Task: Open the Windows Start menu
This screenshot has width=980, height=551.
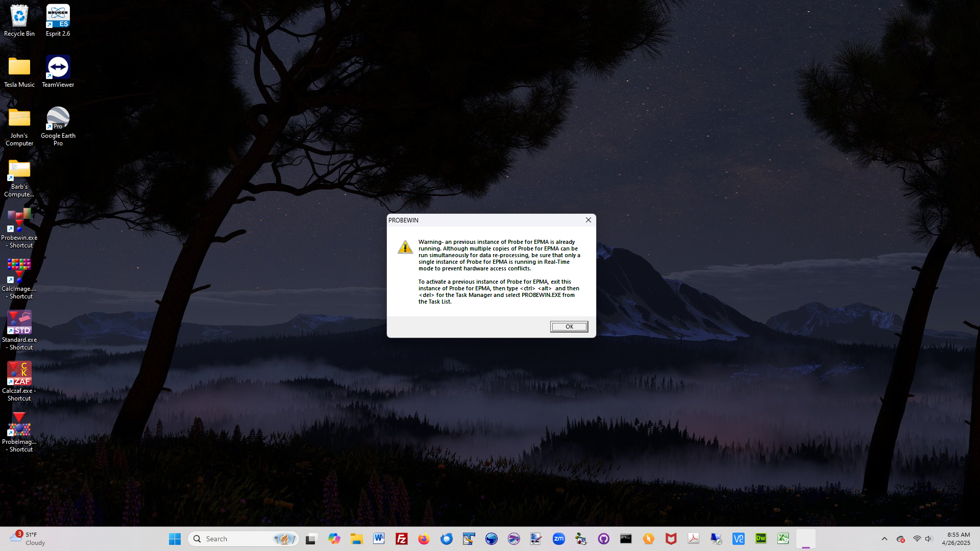Action: [x=175, y=539]
